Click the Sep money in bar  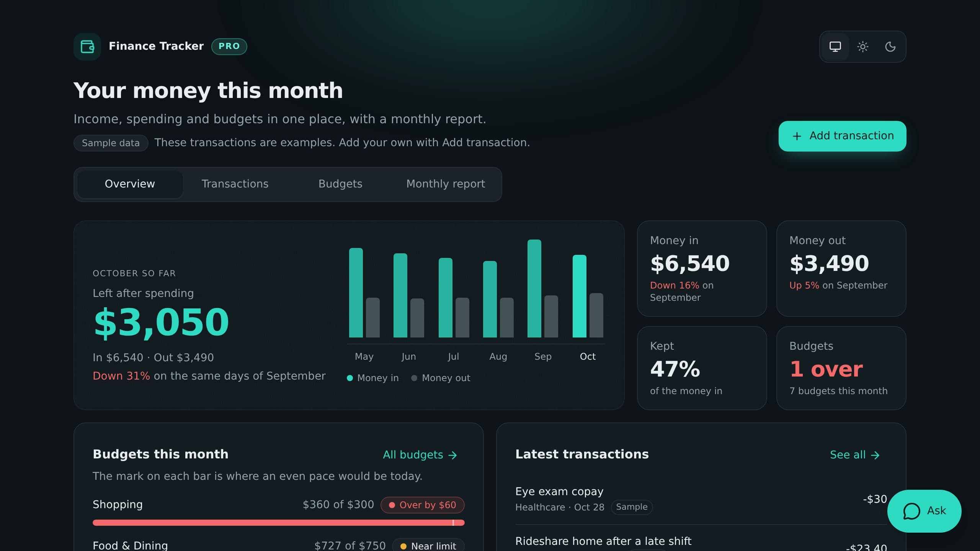point(534,289)
